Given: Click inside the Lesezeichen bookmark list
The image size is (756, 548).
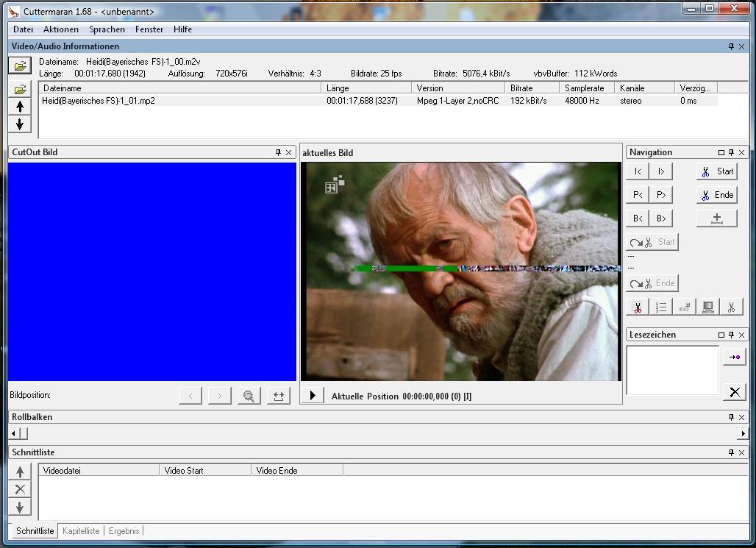Looking at the screenshot, I should [673, 370].
